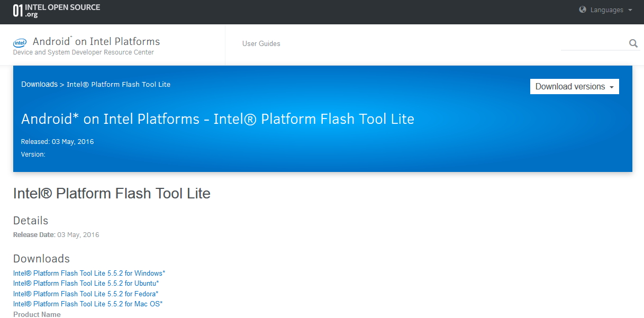Image resolution: width=644 pixels, height=318 pixels.
Task: Click the magnifying glass search icon
Action: point(633,43)
